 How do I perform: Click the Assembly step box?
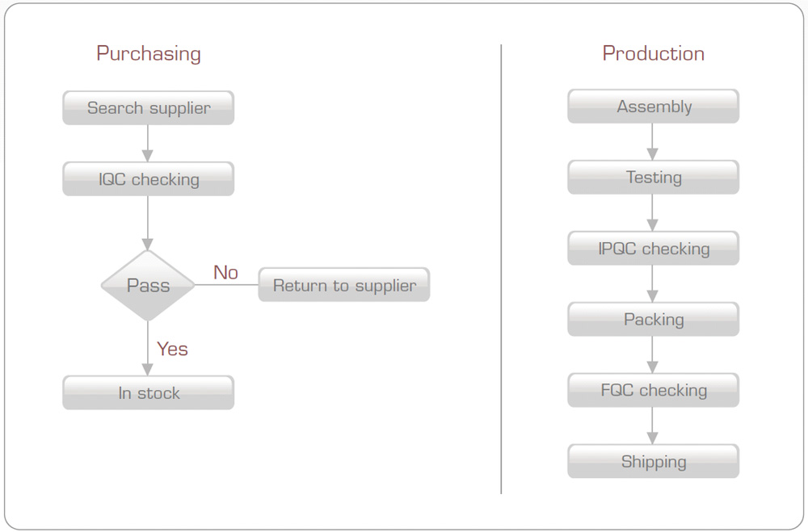(653, 107)
